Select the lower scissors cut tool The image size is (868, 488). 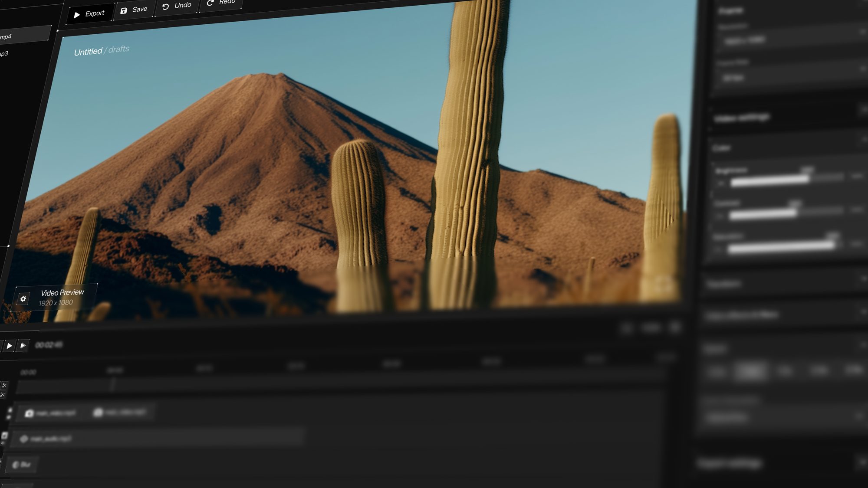[x=3, y=395]
